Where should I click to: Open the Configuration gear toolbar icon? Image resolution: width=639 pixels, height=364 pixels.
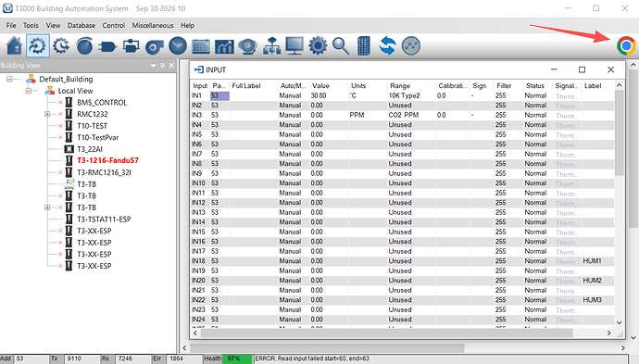(318, 45)
